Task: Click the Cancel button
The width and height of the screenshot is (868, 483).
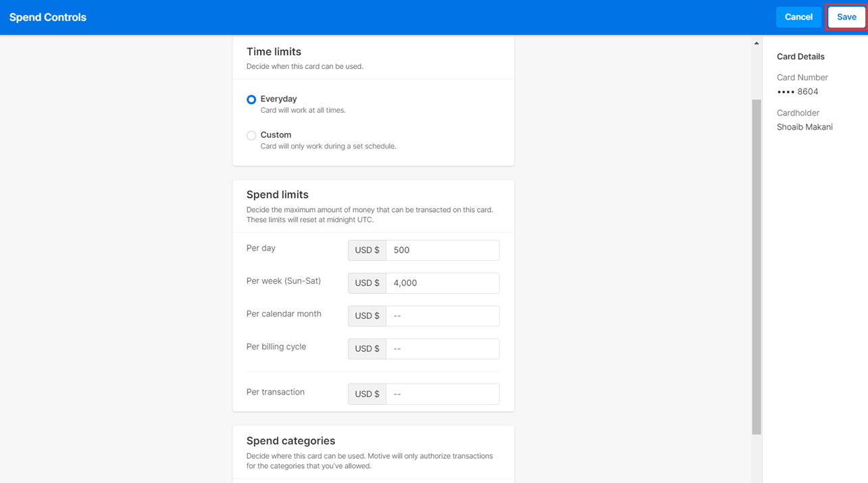Action: pos(798,17)
